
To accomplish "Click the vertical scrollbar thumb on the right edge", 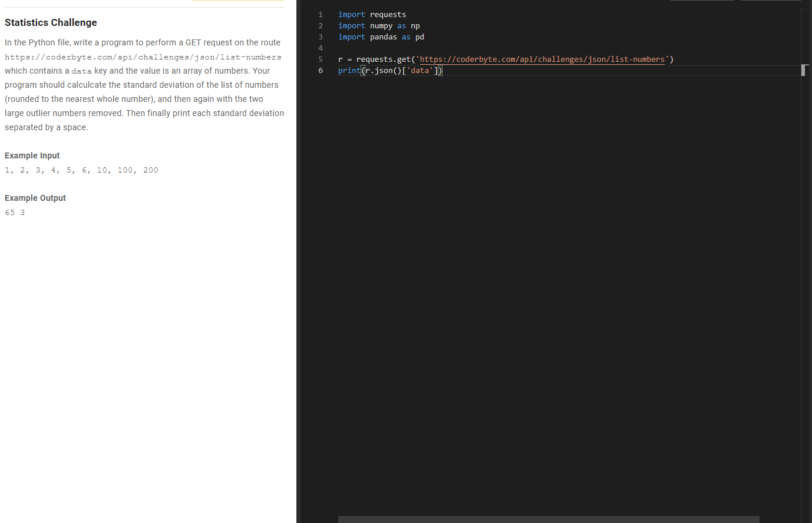I will (804, 70).
